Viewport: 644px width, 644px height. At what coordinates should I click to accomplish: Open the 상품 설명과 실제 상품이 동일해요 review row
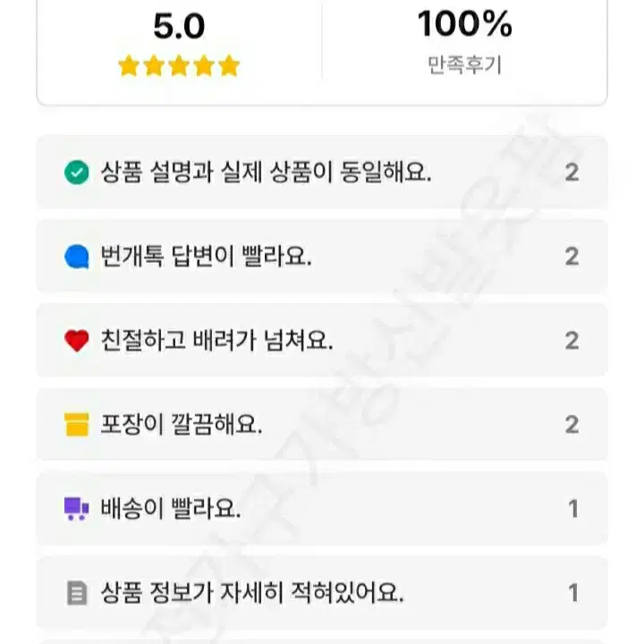pyautogui.click(x=322, y=172)
